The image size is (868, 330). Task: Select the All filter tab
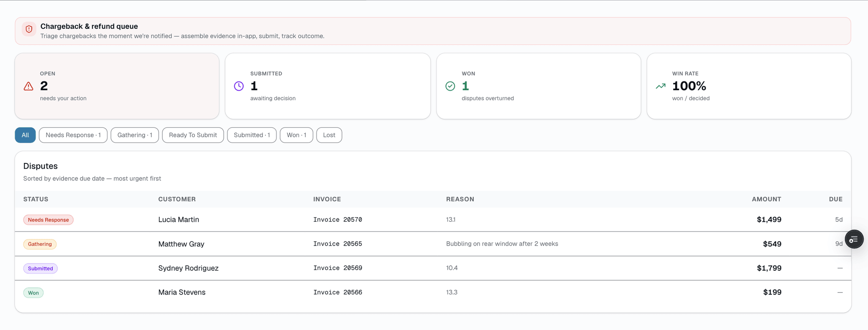point(25,135)
